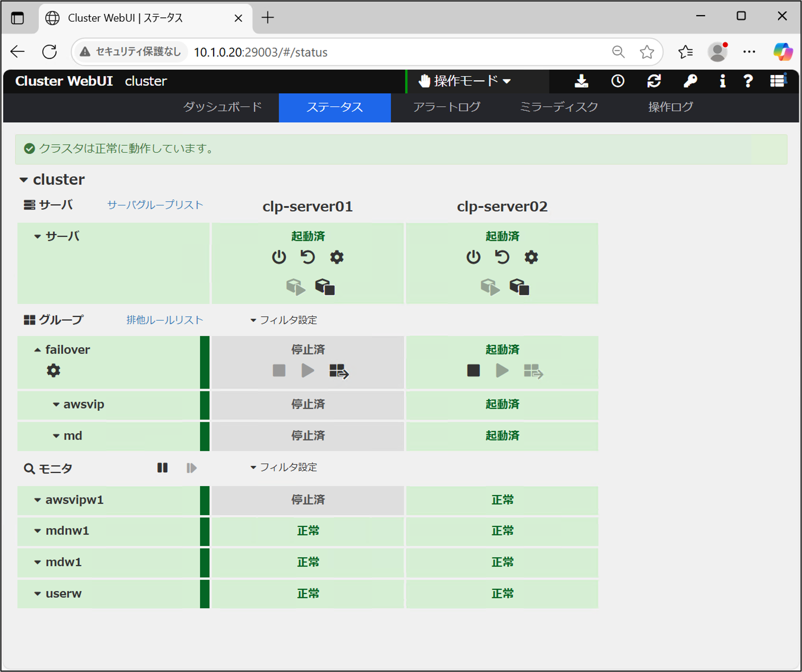
Task: Stop failover group on clp-server02
Action: [473, 370]
